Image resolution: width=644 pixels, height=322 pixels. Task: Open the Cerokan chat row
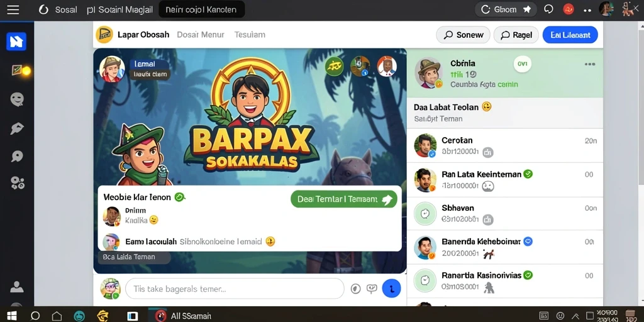tap(505, 146)
